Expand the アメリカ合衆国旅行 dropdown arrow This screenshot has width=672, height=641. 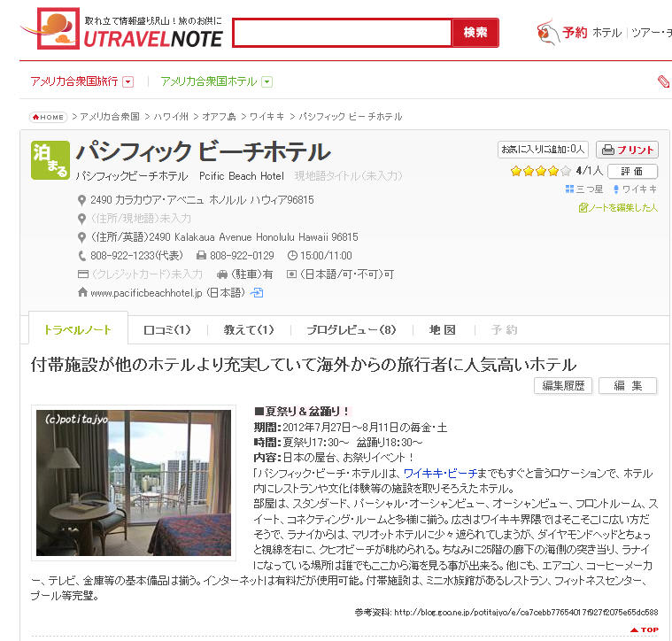coord(128,81)
